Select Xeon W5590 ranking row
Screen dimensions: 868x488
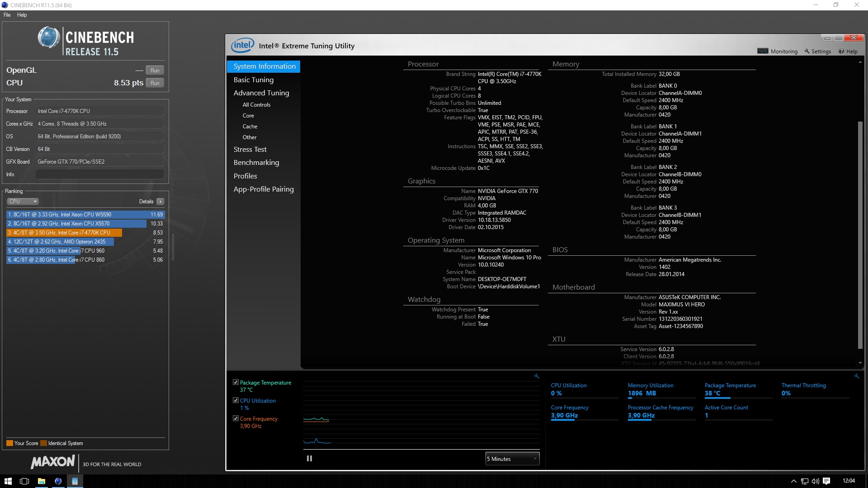tap(85, 215)
